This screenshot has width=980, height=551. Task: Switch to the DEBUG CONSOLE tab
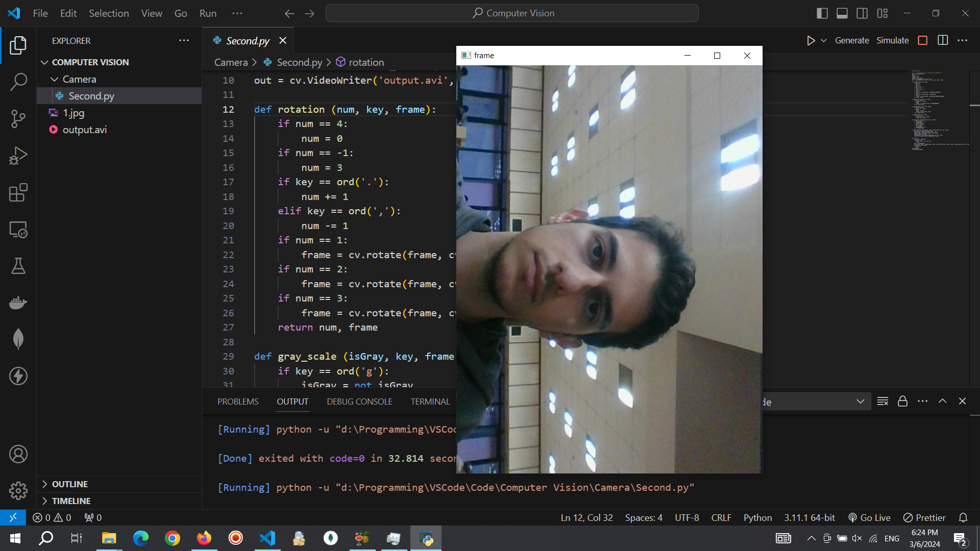click(359, 402)
